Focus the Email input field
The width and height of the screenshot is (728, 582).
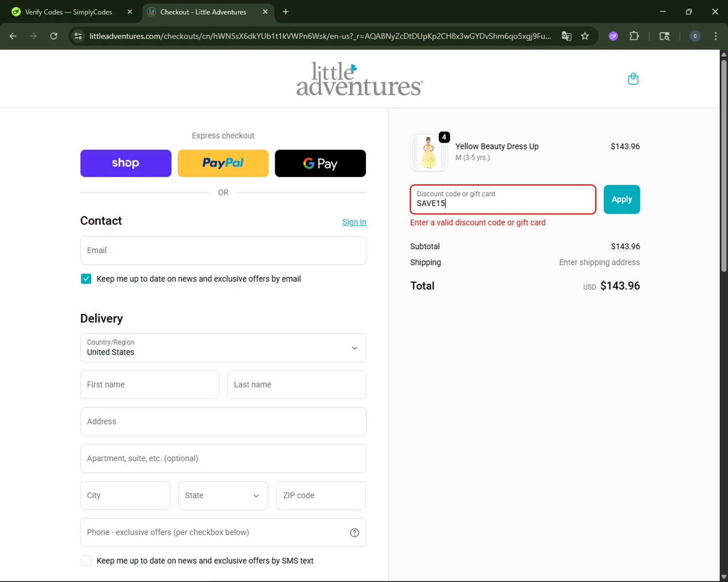click(223, 251)
